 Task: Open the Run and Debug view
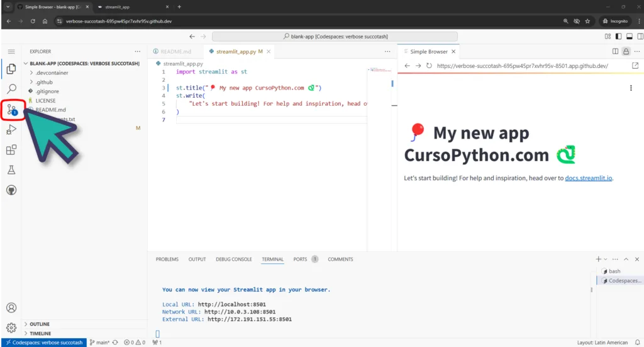click(x=11, y=130)
